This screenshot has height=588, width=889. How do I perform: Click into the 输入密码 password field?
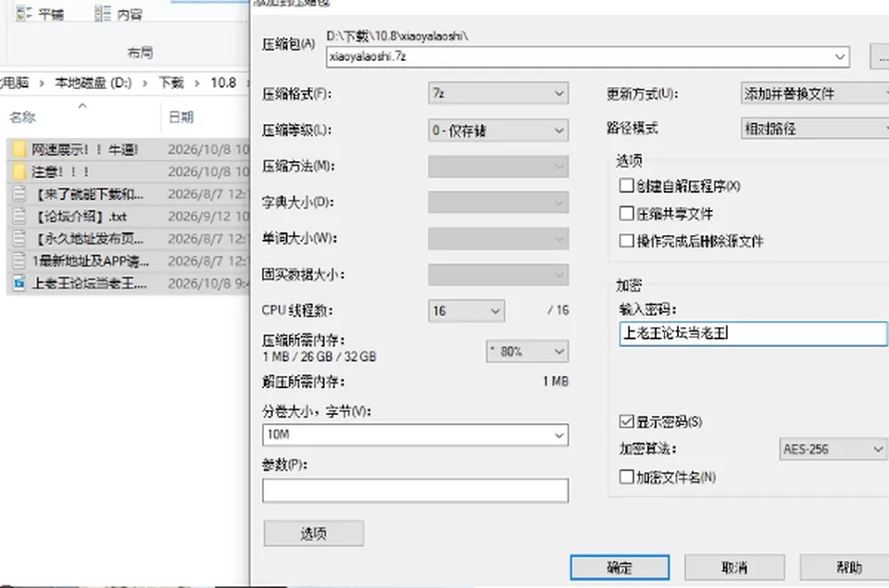click(754, 333)
